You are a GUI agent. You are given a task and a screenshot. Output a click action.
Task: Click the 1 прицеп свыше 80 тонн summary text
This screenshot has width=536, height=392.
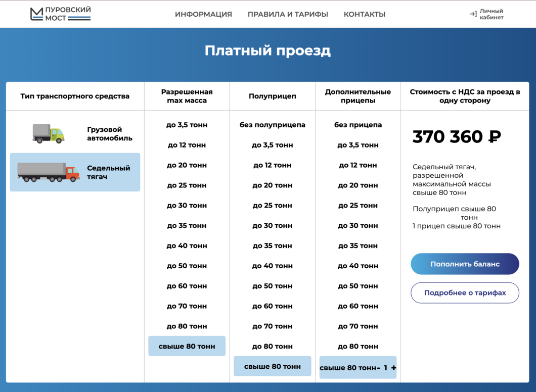coord(457,226)
